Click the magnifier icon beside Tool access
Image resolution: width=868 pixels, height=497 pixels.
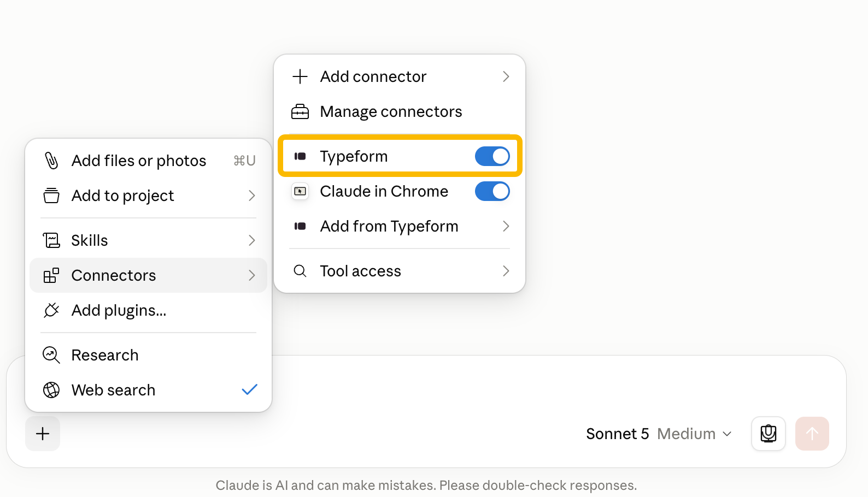point(300,271)
